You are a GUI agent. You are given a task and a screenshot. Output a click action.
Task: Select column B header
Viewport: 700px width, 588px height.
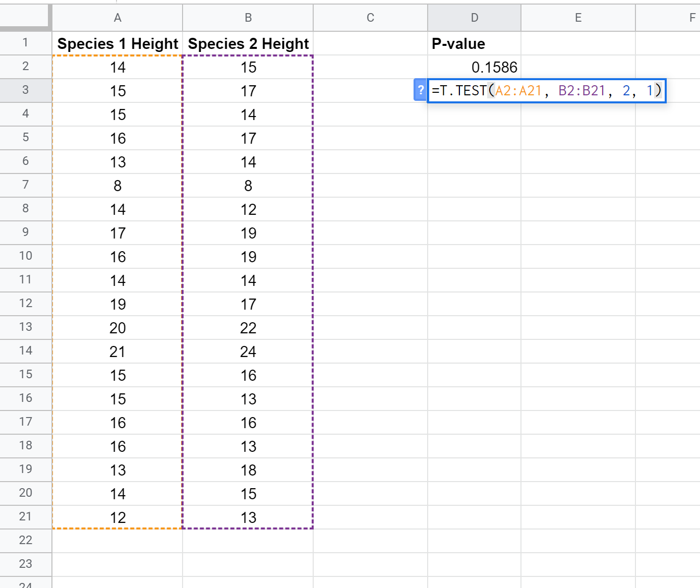tap(248, 18)
